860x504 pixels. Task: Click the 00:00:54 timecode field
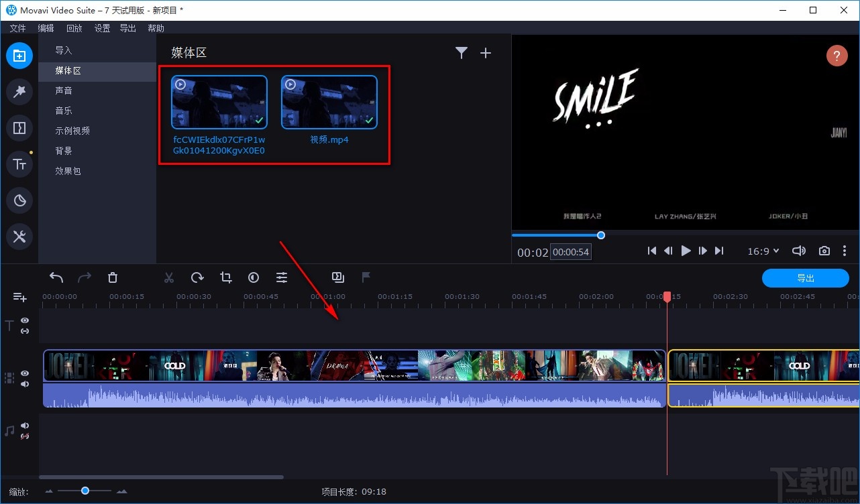[x=570, y=253]
